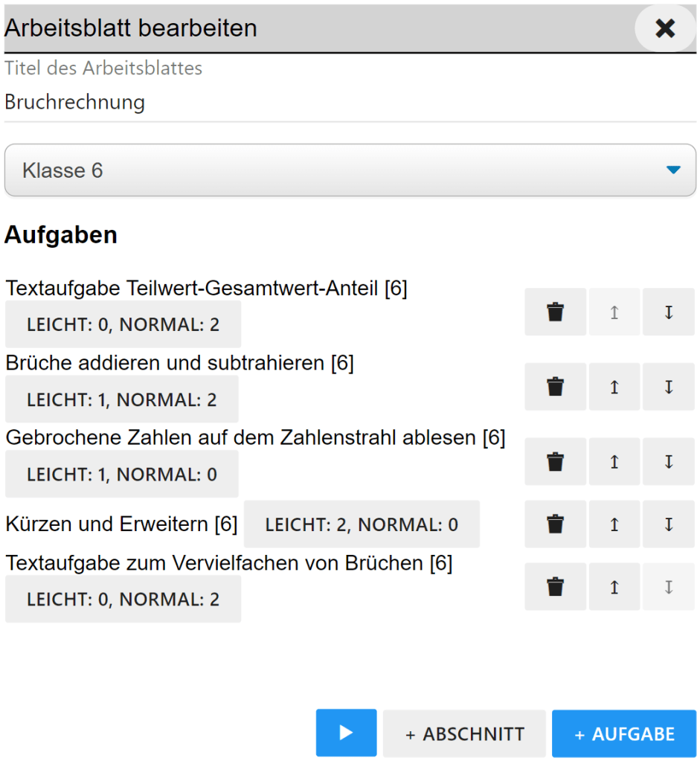This screenshot has width=700, height=761.
Task: Click the play button to start worksheet
Action: pyautogui.click(x=346, y=733)
